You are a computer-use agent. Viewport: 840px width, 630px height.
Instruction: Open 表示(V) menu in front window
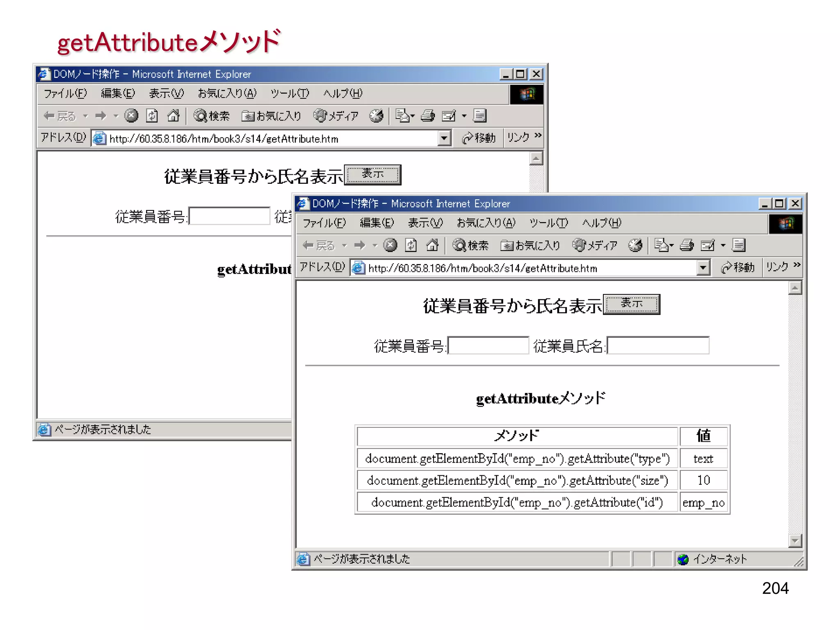coord(425,223)
